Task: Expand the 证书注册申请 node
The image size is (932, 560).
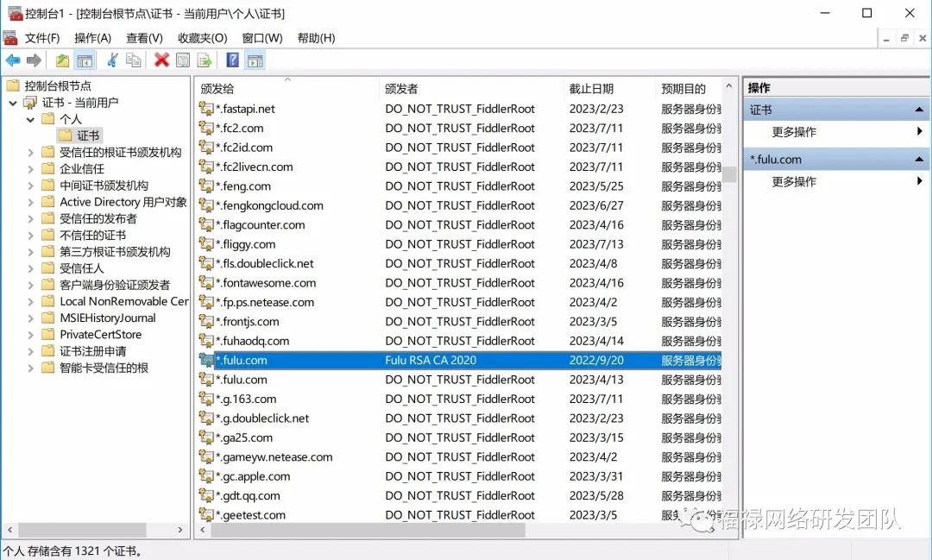Action: 30,351
